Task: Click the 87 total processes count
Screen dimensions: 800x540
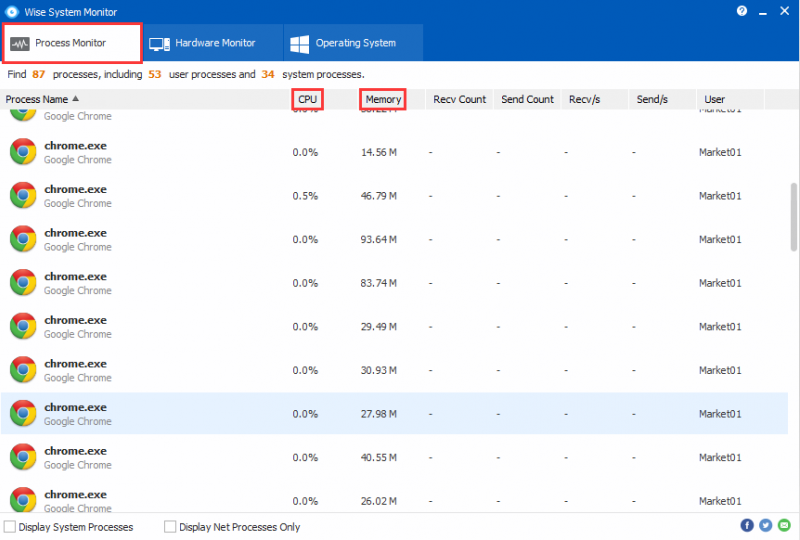Action: (x=39, y=75)
